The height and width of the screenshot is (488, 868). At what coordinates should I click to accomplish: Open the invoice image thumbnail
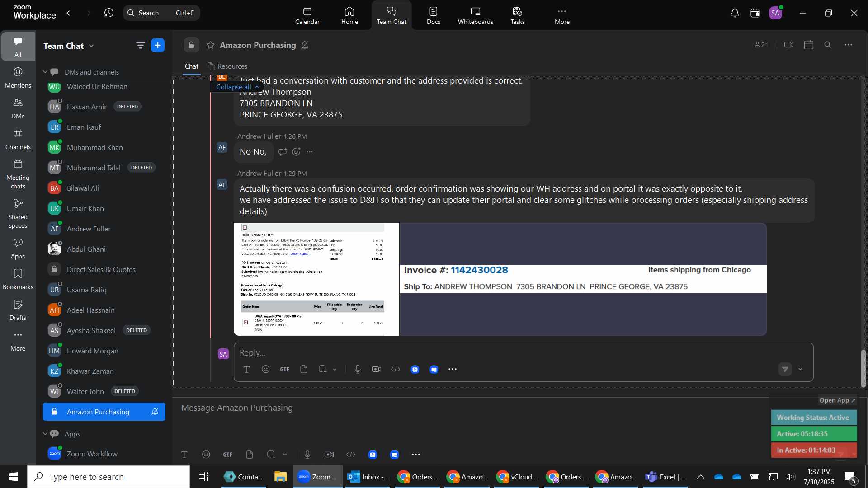pos(583,279)
